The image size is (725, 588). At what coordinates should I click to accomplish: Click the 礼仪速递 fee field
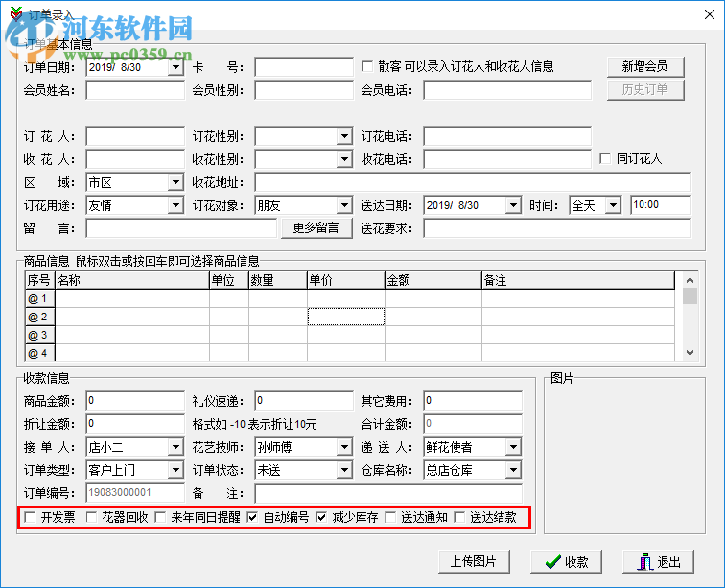coord(304,401)
